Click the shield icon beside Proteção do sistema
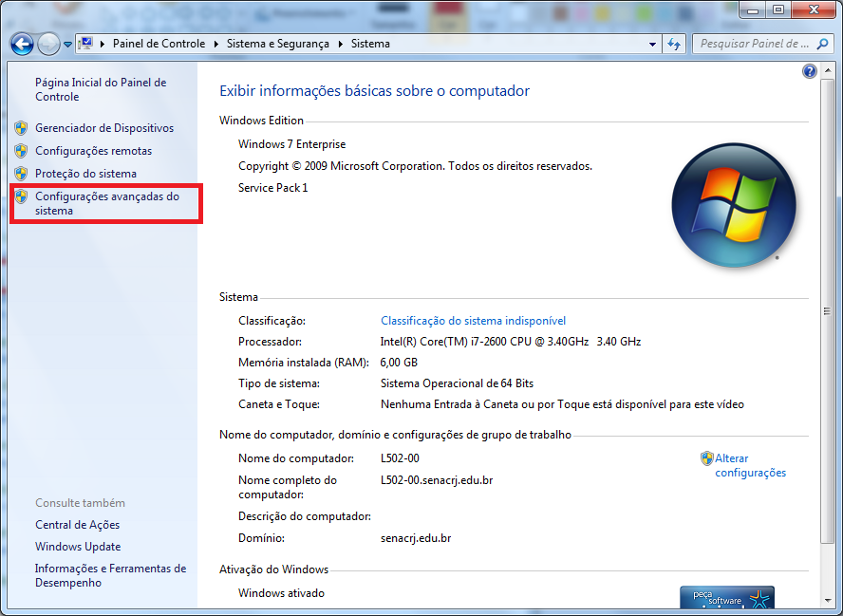843x616 pixels. 21,174
